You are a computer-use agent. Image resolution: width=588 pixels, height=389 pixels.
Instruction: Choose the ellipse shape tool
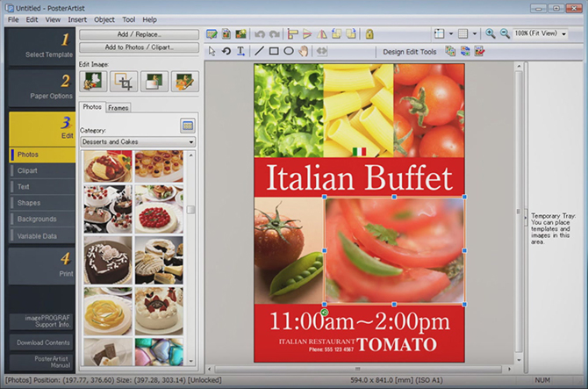[x=288, y=51]
